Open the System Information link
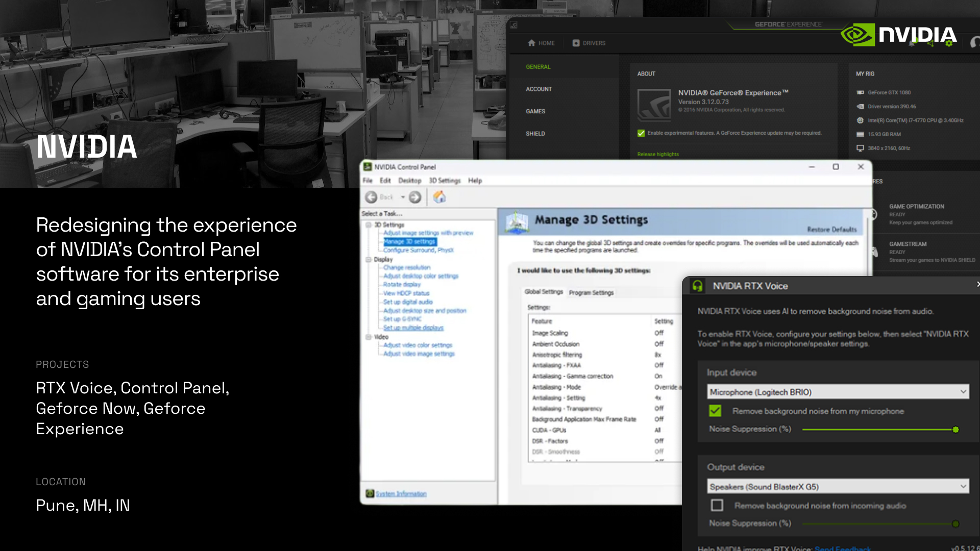Image resolution: width=980 pixels, height=551 pixels. (x=401, y=494)
